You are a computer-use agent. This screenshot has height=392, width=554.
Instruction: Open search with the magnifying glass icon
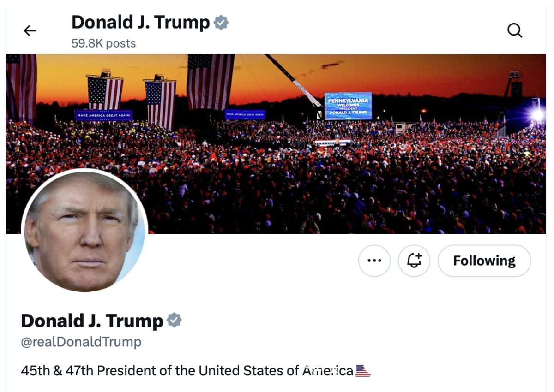(514, 31)
